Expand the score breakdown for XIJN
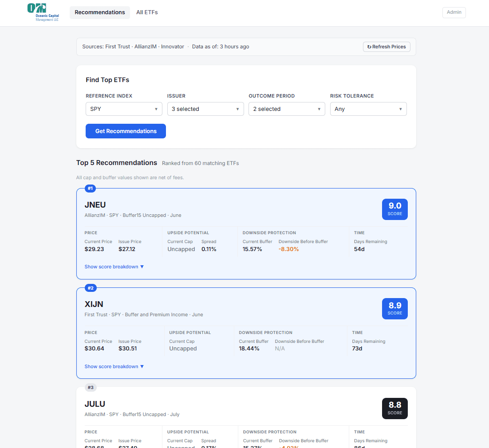Image resolution: width=489 pixels, height=448 pixels. [x=114, y=366]
